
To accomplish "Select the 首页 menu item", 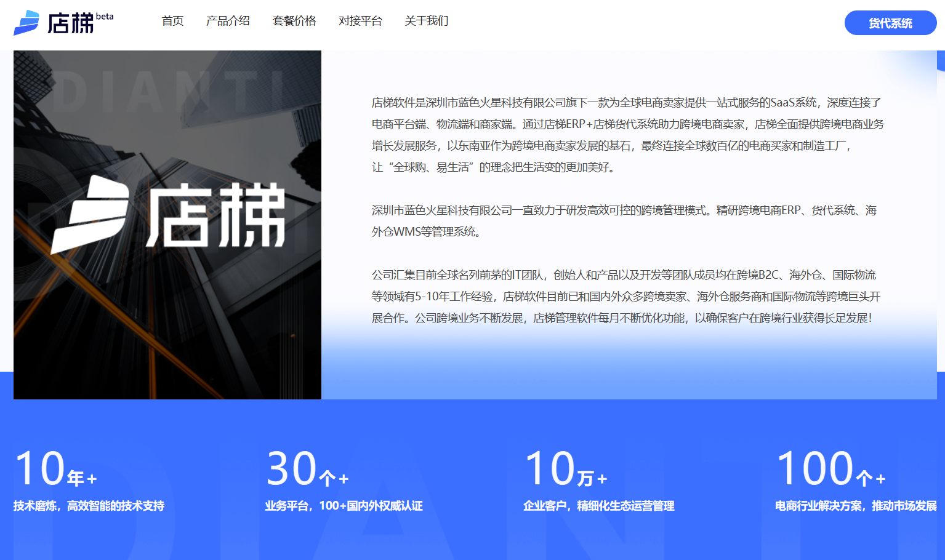I will [x=172, y=21].
